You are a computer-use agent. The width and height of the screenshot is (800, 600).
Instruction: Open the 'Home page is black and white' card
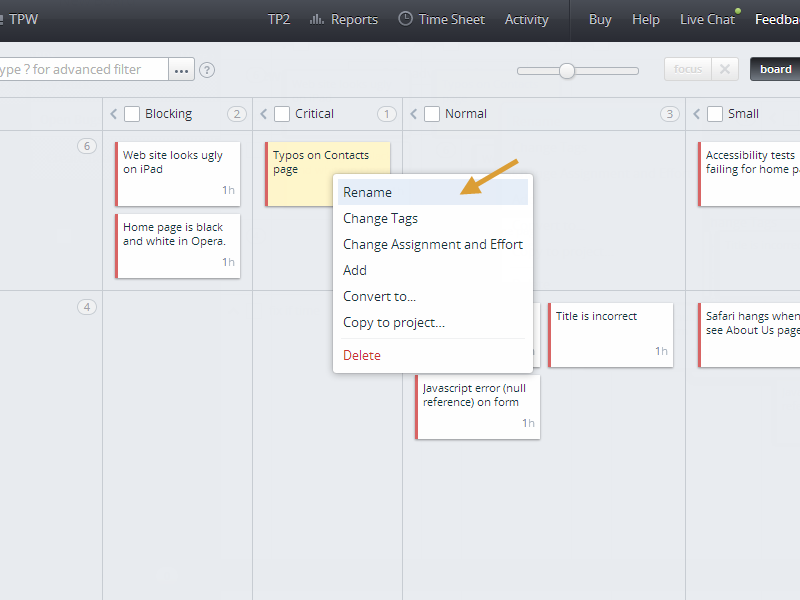[x=178, y=246]
